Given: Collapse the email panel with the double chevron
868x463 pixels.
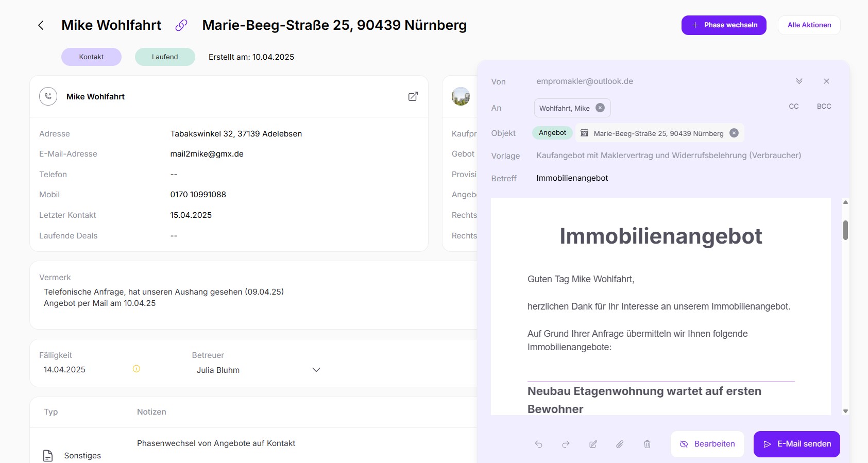Looking at the screenshot, I should [799, 81].
